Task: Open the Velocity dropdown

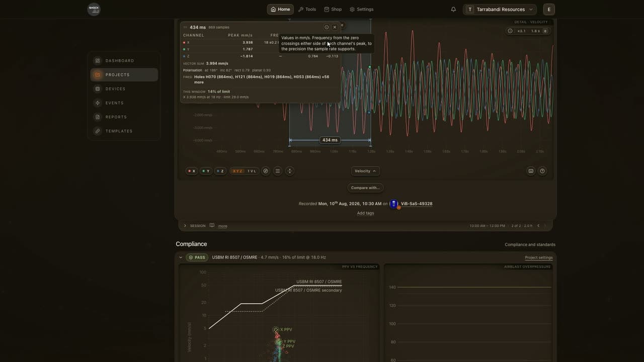Action: [x=365, y=171]
